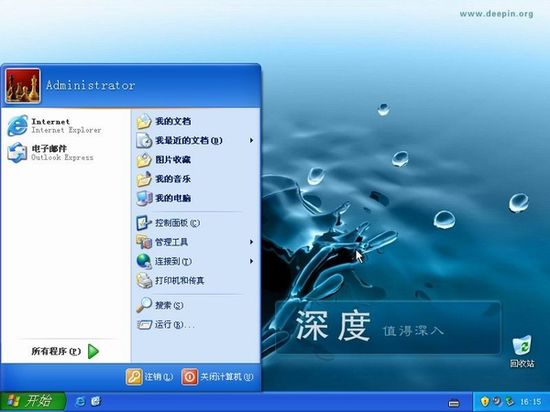Select the 回收站 recycle bin desktop icon
This screenshot has width=550, height=412.
coord(522,351)
